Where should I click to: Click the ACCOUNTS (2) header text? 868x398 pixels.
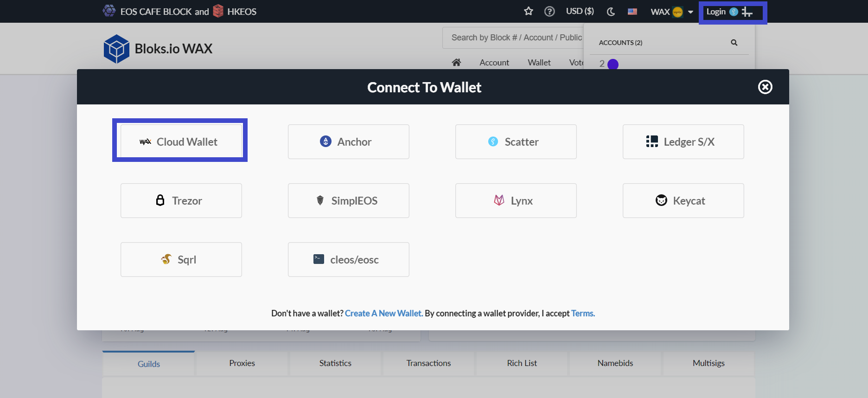620,43
